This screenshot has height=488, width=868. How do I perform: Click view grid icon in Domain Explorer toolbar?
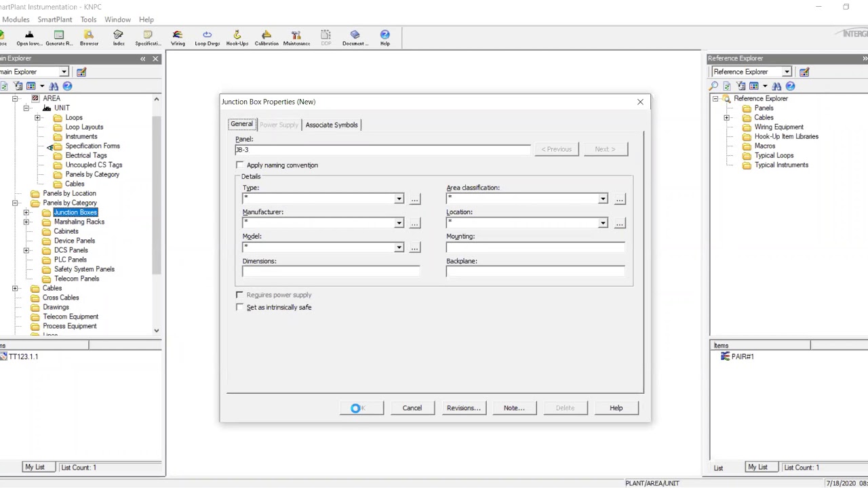(x=31, y=86)
